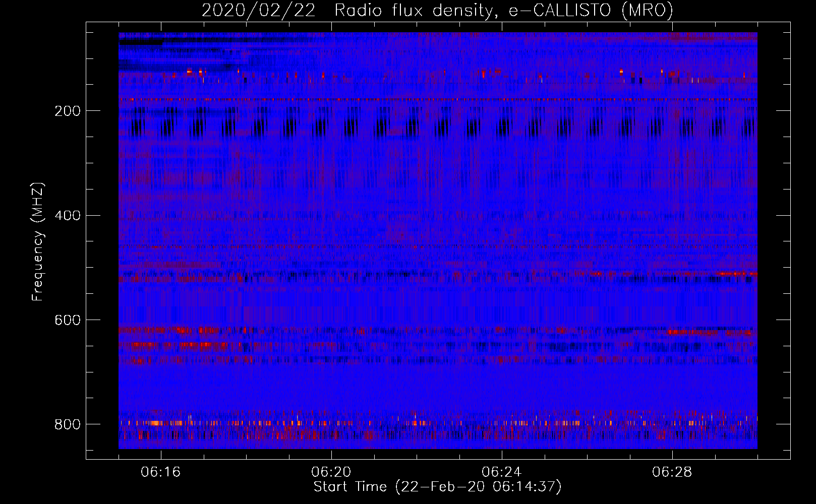
Task: Click the 06:24 time tick label
Action: pyautogui.click(x=502, y=472)
